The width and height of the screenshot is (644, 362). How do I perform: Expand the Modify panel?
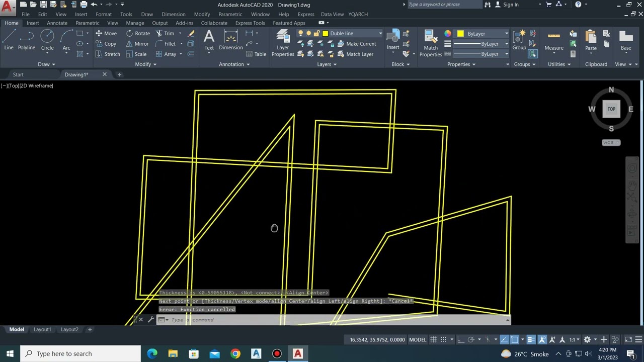coord(146,64)
